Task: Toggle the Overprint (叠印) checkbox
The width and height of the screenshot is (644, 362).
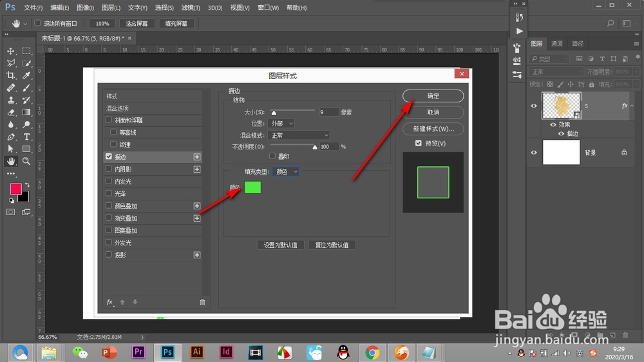Action: (272, 156)
